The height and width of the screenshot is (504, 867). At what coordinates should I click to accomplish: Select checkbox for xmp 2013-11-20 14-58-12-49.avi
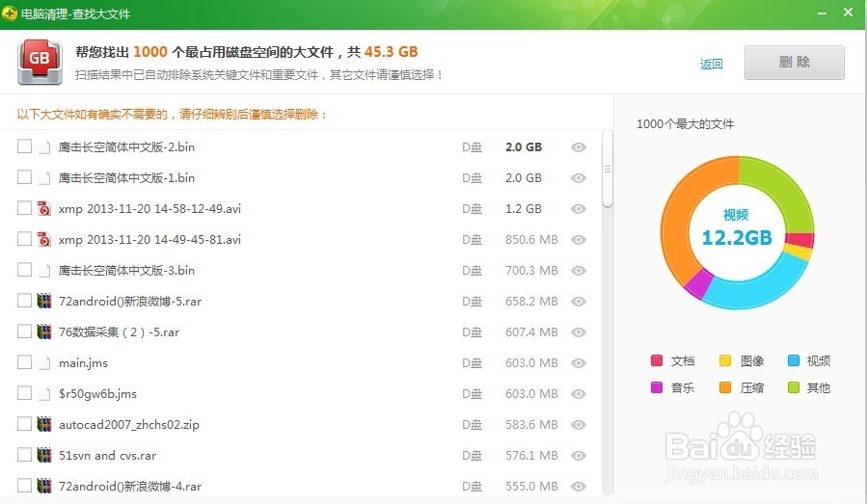(x=24, y=208)
